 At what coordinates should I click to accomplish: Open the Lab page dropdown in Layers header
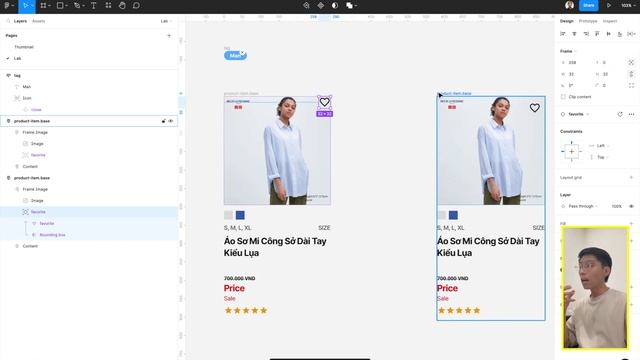(166, 21)
